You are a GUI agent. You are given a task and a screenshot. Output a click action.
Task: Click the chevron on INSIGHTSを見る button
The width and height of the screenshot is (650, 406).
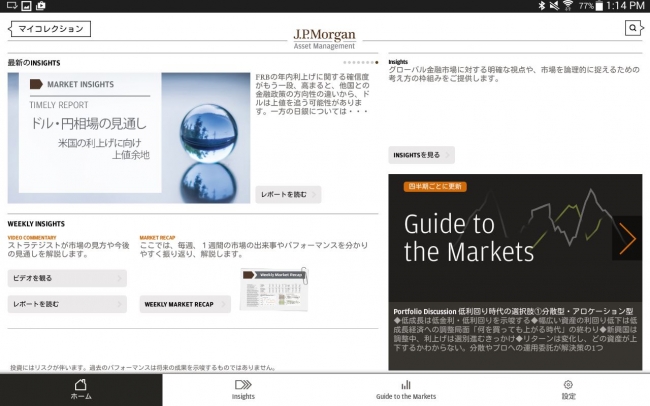click(448, 155)
